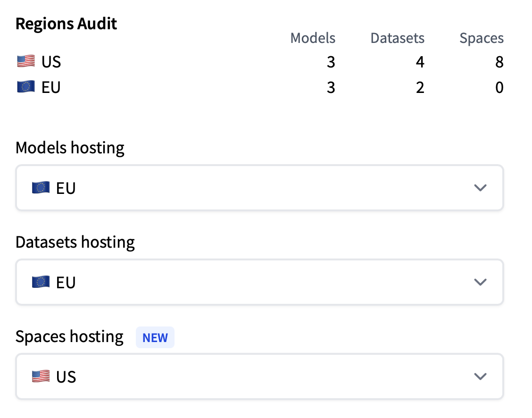
Task: Click the EU flag icon in Regions Audit
Action: [x=25, y=87]
